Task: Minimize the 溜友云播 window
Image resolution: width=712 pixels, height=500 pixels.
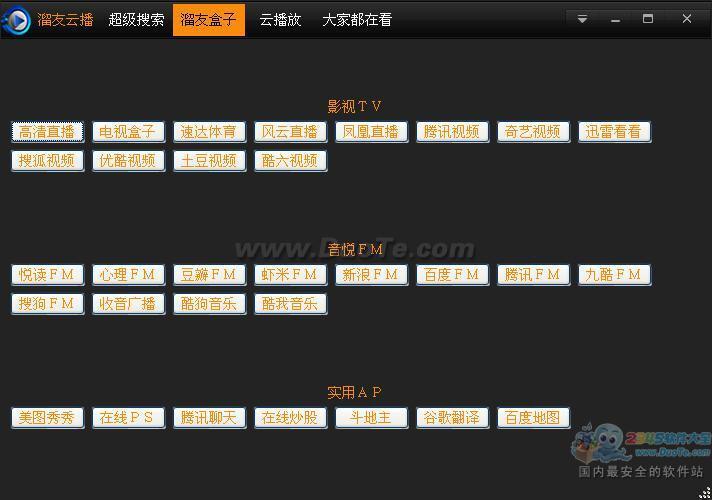Action: tap(615, 20)
